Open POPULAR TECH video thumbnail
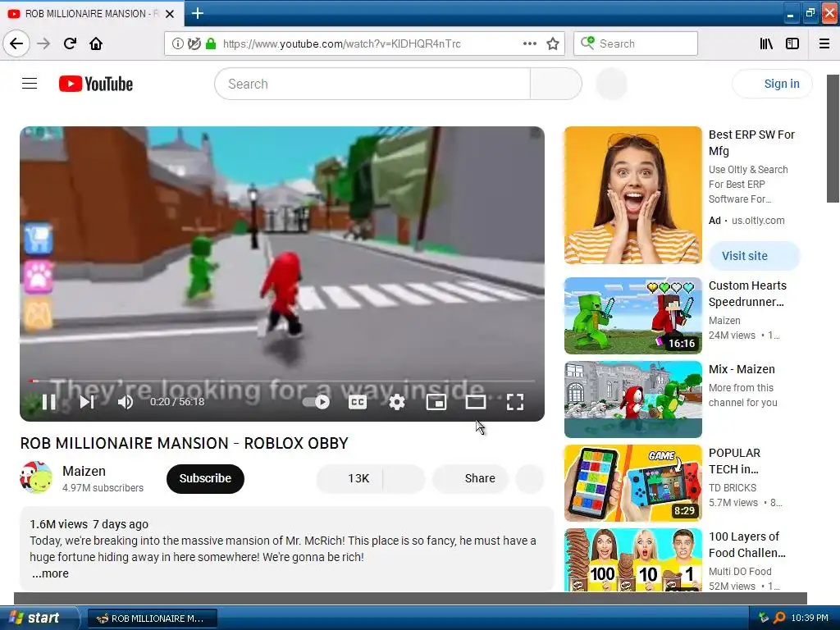This screenshot has height=630, width=840. point(632,482)
